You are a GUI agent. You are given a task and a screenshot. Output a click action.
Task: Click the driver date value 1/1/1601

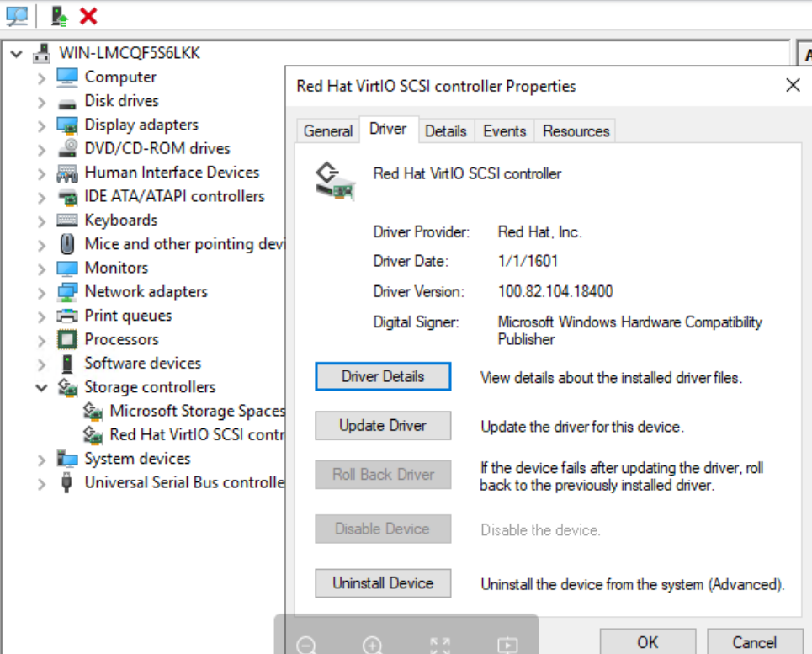(528, 261)
